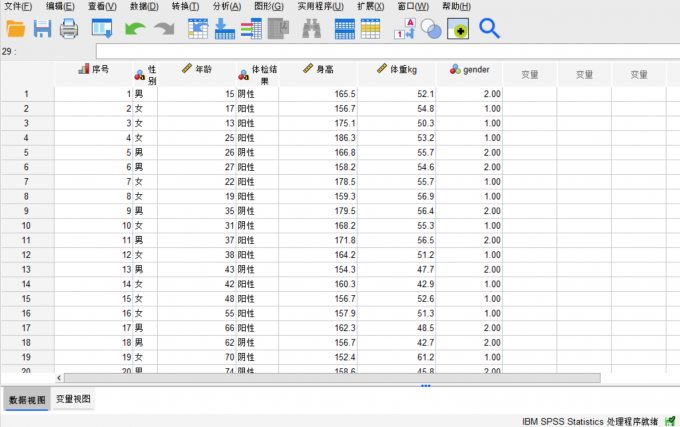This screenshot has height=427, width=680.
Task: Run descriptive statistics toolbar icon
Action: (278, 29)
